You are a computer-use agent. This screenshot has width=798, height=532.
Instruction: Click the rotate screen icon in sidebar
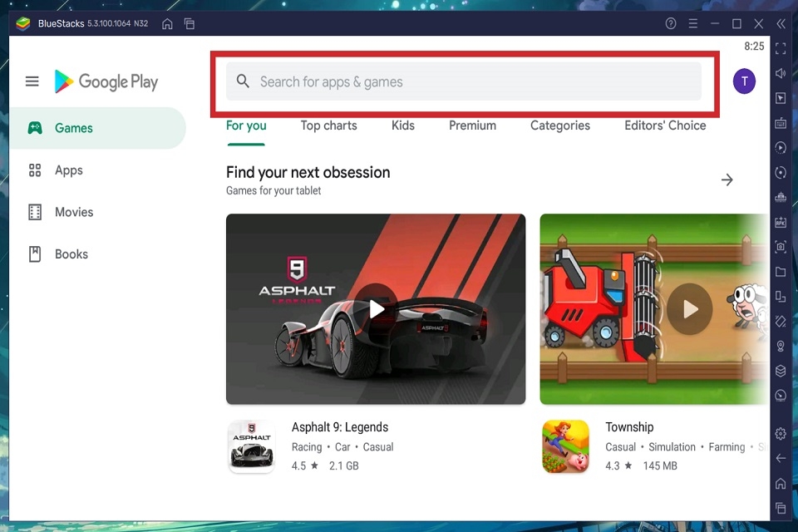[781, 296]
